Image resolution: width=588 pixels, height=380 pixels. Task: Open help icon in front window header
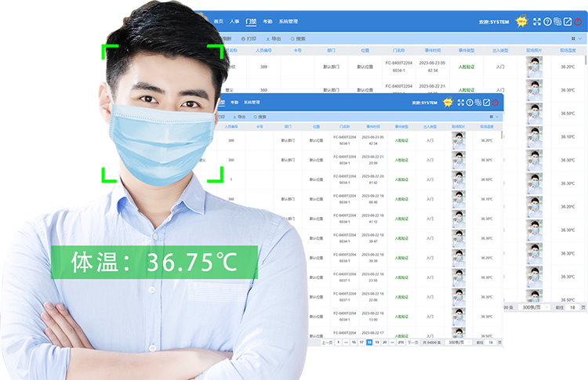(469, 103)
